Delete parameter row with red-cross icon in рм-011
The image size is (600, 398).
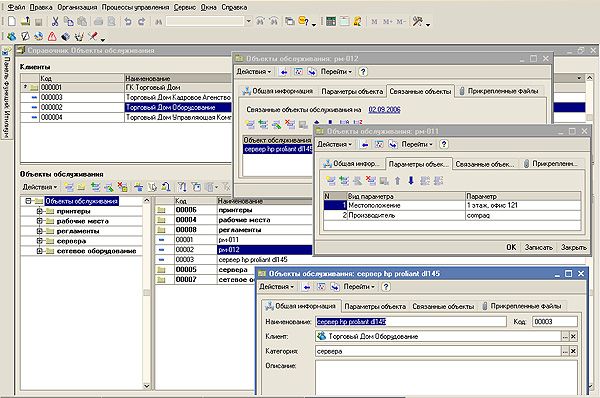370,181
